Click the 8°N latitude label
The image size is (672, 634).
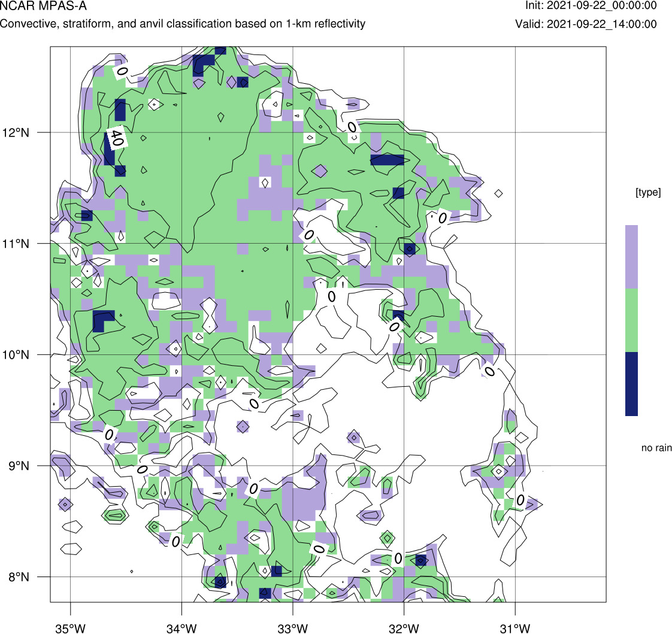[x=19, y=577]
